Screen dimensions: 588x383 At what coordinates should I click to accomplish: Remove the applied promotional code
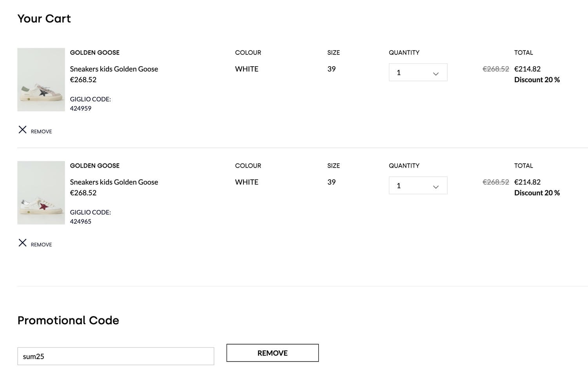coord(272,353)
